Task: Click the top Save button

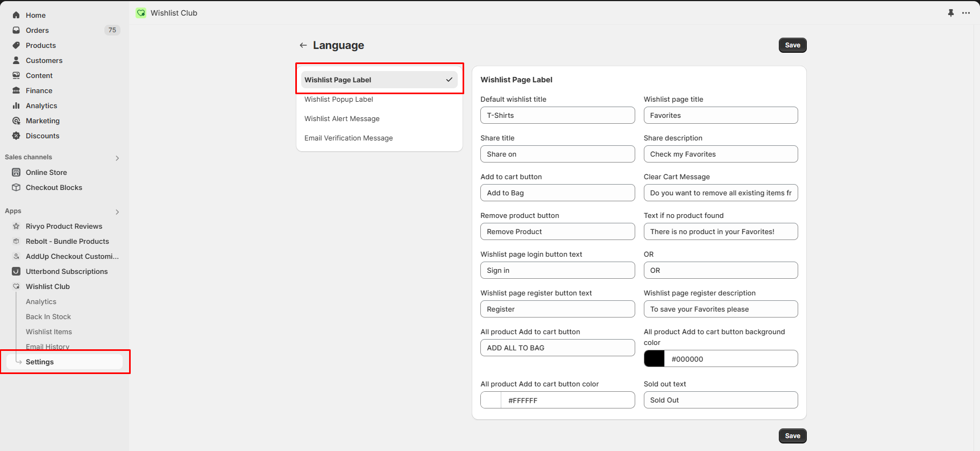Action: 792,45
